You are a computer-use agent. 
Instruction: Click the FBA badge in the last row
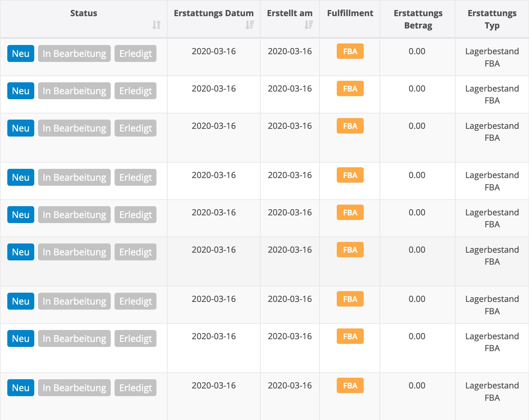click(x=349, y=385)
